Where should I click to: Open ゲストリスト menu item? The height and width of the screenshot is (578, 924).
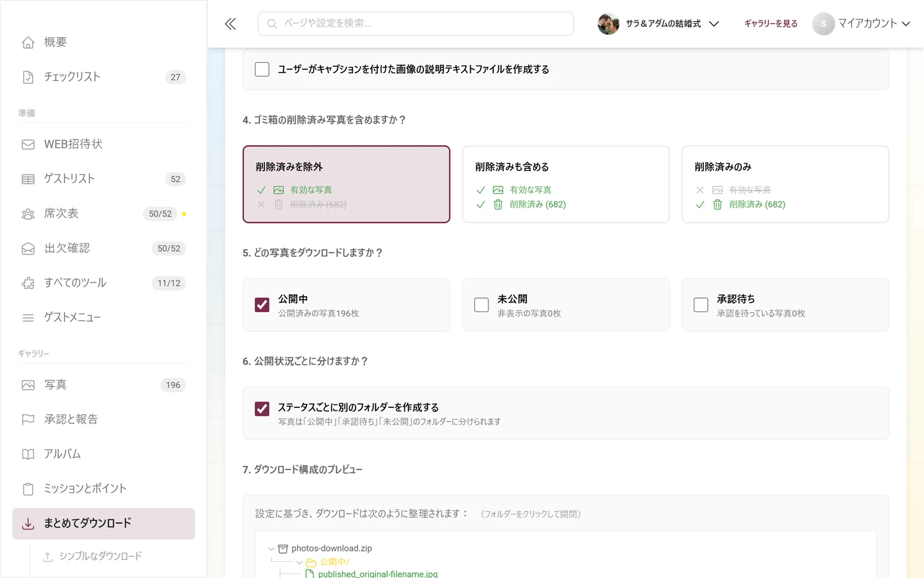(x=103, y=179)
